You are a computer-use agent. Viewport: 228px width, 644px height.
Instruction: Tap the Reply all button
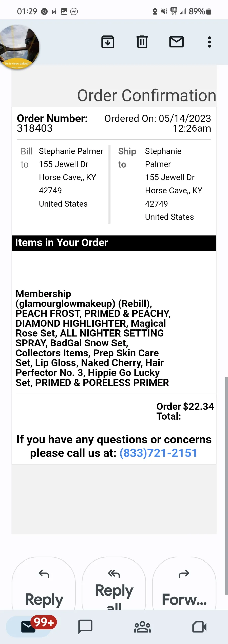click(114, 584)
